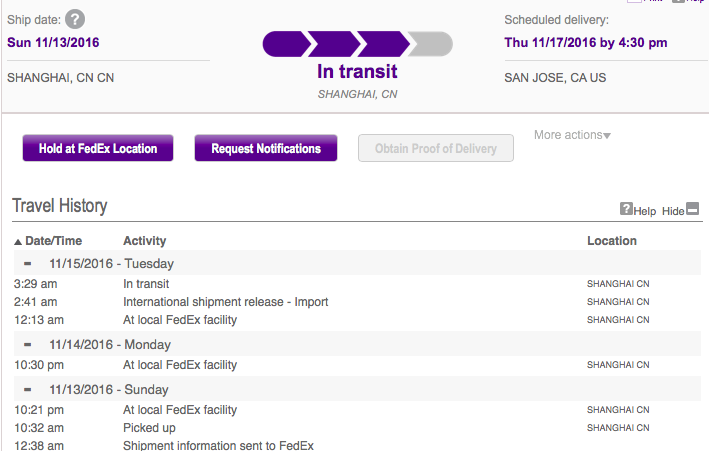This screenshot has height=451, width=709.
Task: Click the first purple progress segment
Action: 286,44
